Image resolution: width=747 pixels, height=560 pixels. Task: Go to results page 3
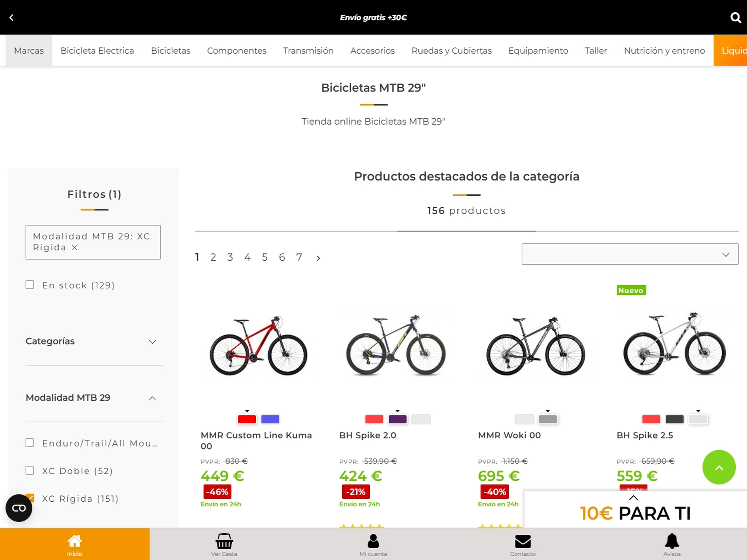pos(230,257)
